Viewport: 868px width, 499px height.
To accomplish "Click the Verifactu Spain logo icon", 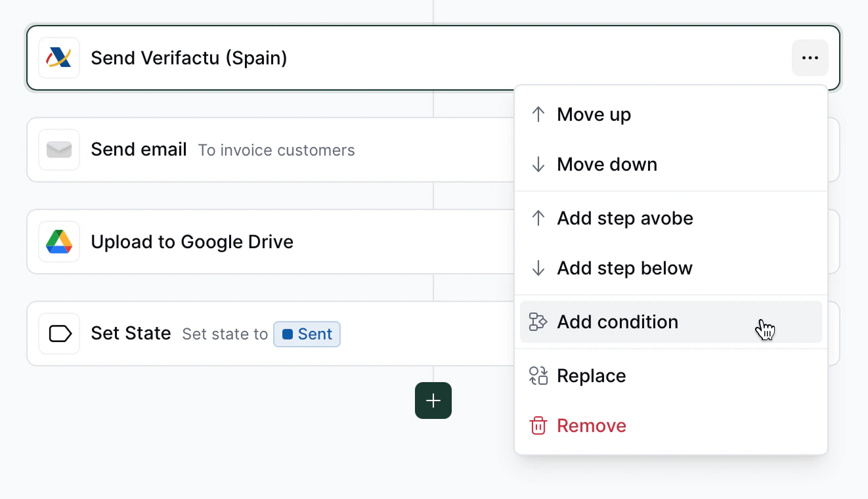I will (59, 58).
